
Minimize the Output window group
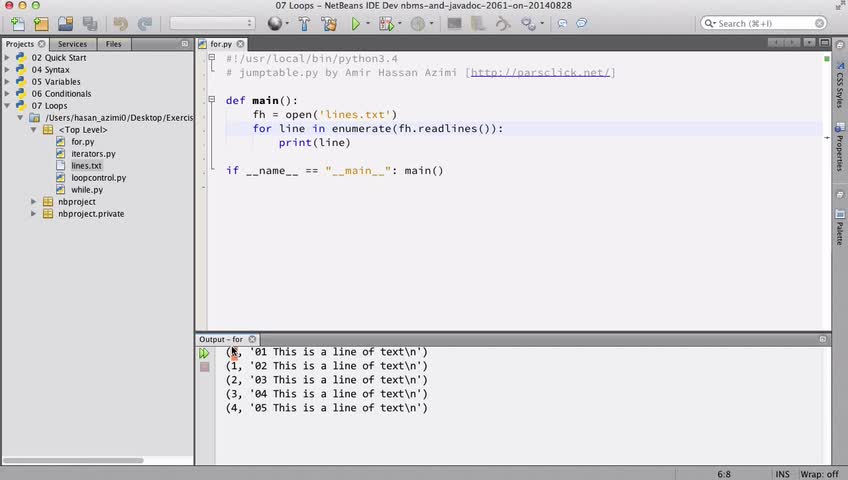(x=823, y=339)
